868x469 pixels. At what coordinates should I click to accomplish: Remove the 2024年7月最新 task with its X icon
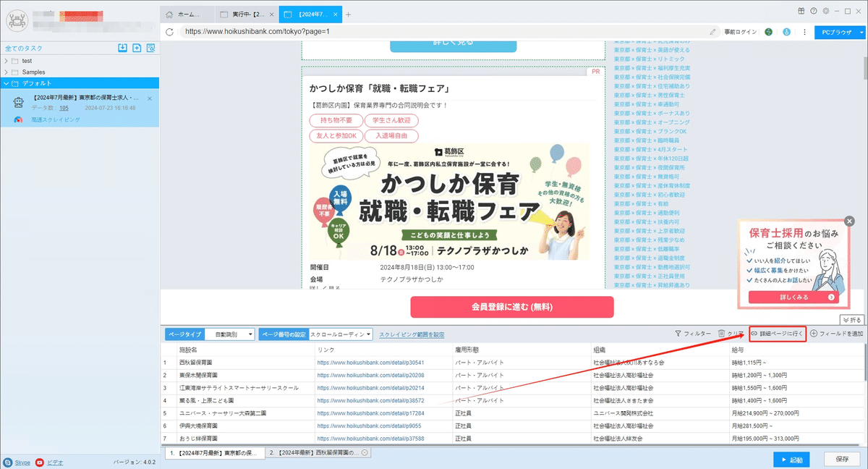click(150, 98)
